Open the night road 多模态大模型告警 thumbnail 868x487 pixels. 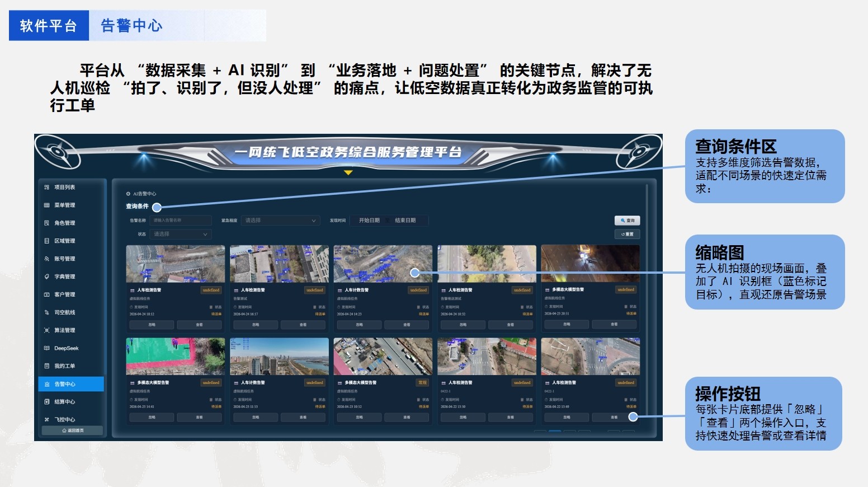coord(590,264)
